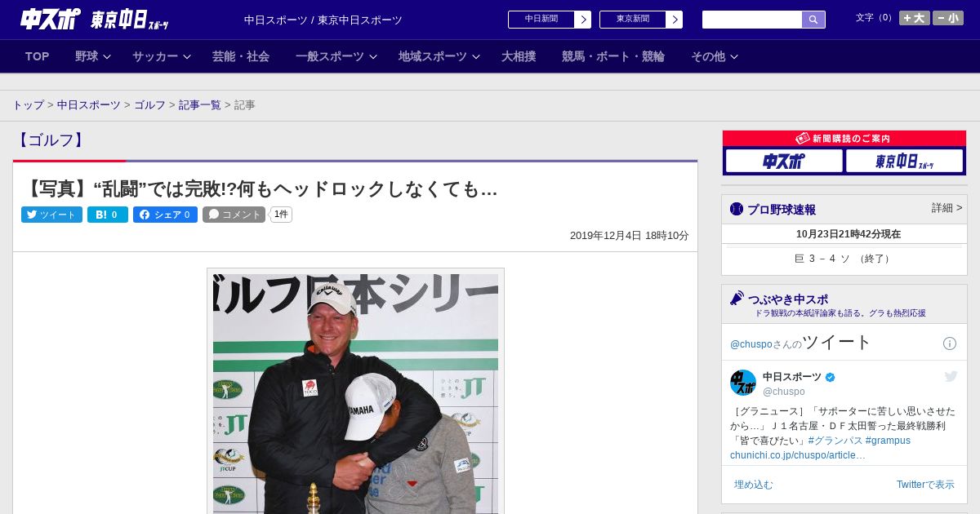
Task: Click the 新聞購読のご案内 newspaper icon
Action: [802, 139]
